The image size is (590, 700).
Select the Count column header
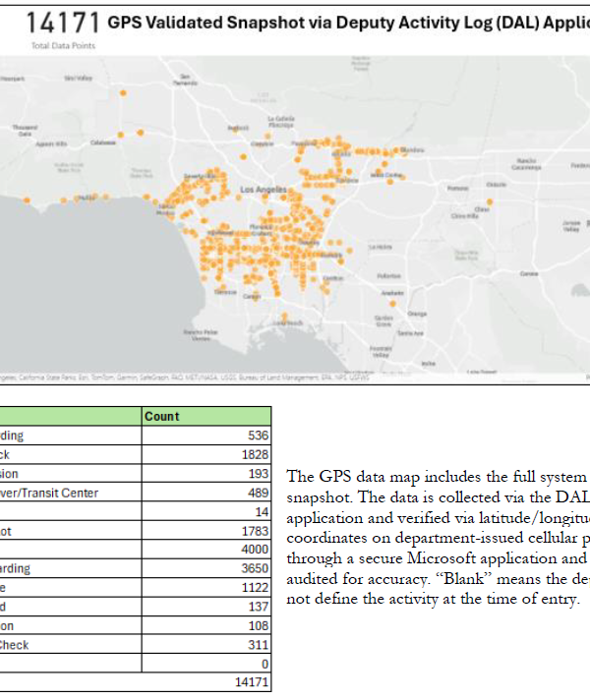pos(162,417)
